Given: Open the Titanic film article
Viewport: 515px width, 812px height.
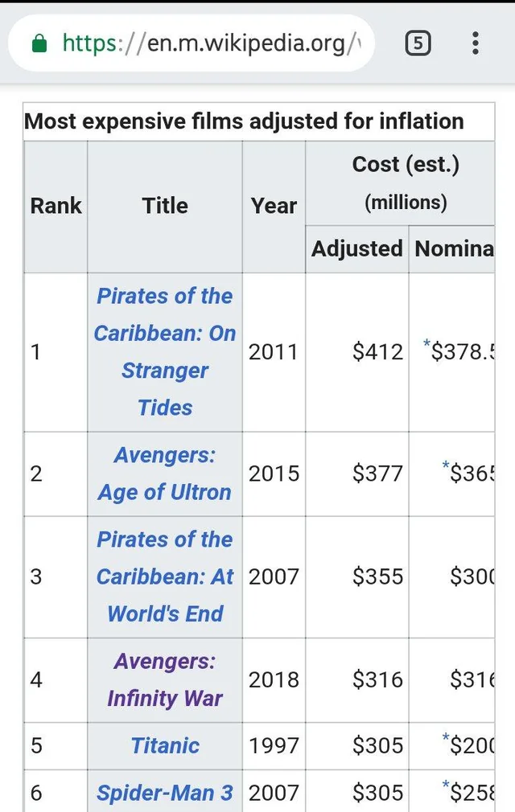Looking at the screenshot, I should tap(164, 746).
